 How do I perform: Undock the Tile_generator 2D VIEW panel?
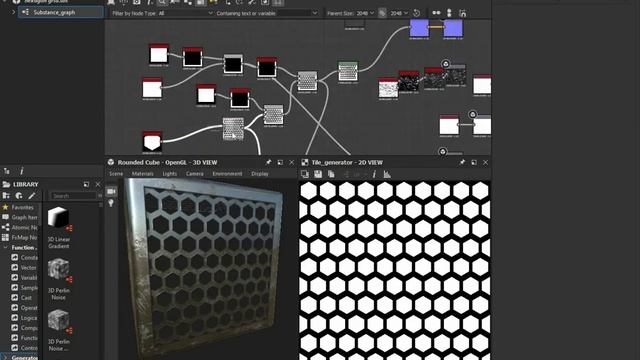click(x=474, y=162)
